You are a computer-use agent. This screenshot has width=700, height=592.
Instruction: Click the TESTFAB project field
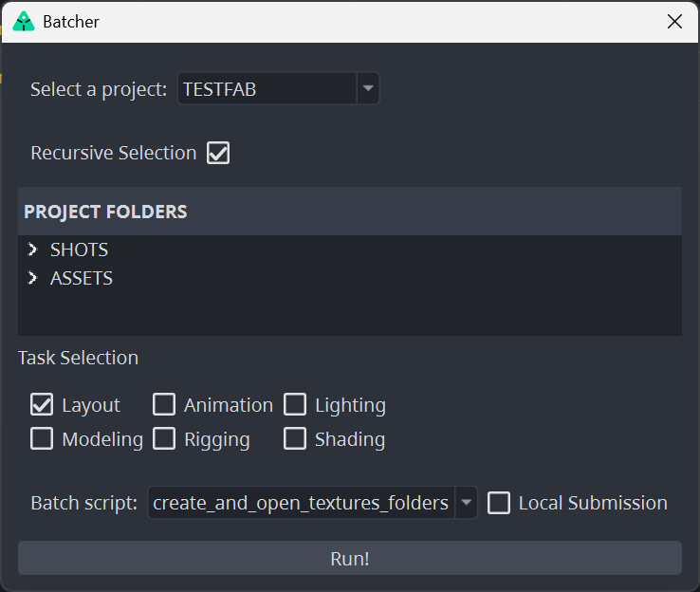(267, 90)
